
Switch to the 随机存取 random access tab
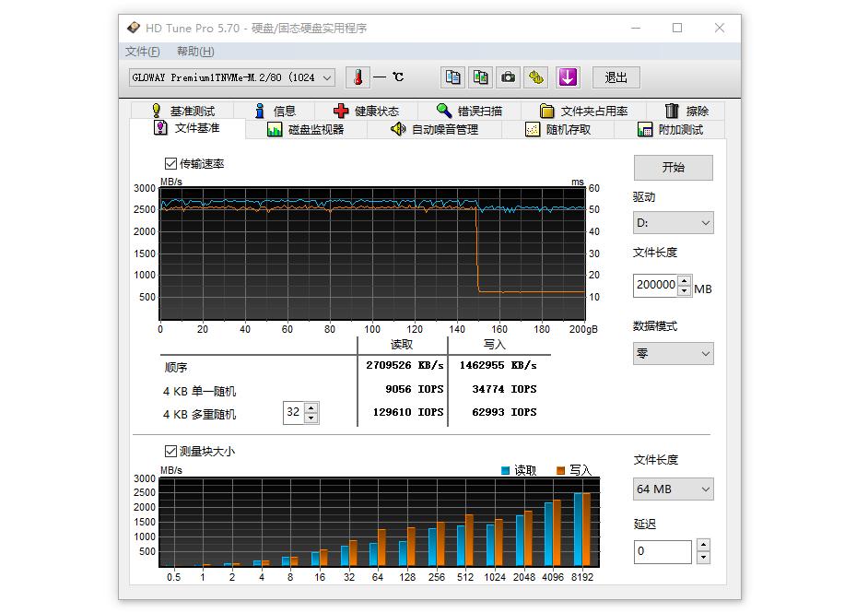pyautogui.click(x=557, y=130)
